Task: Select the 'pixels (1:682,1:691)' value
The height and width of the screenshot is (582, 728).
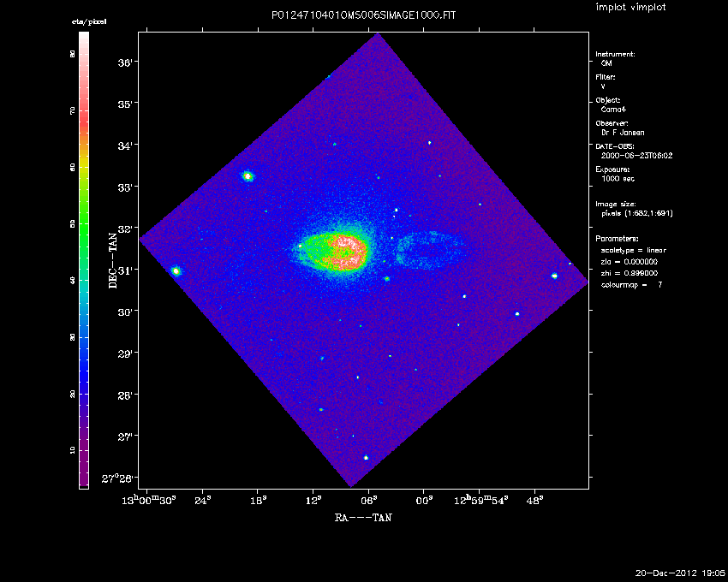Action: coord(637,213)
